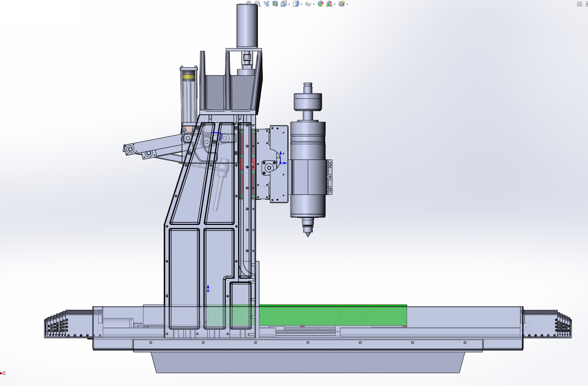
Task: Click the Apply Scene icon
Action: click(329, 4)
